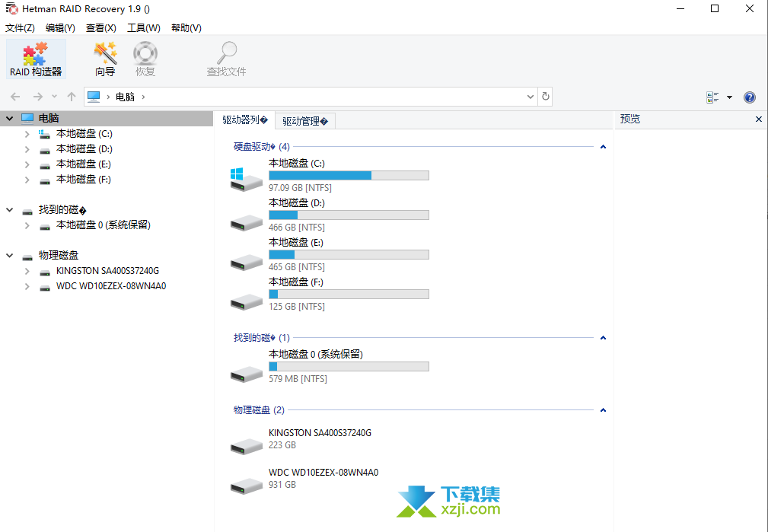Image resolution: width=768 pixels, height=532 pixels.
Task: Launch the 向导 wizard
Action: coord(105,59)
